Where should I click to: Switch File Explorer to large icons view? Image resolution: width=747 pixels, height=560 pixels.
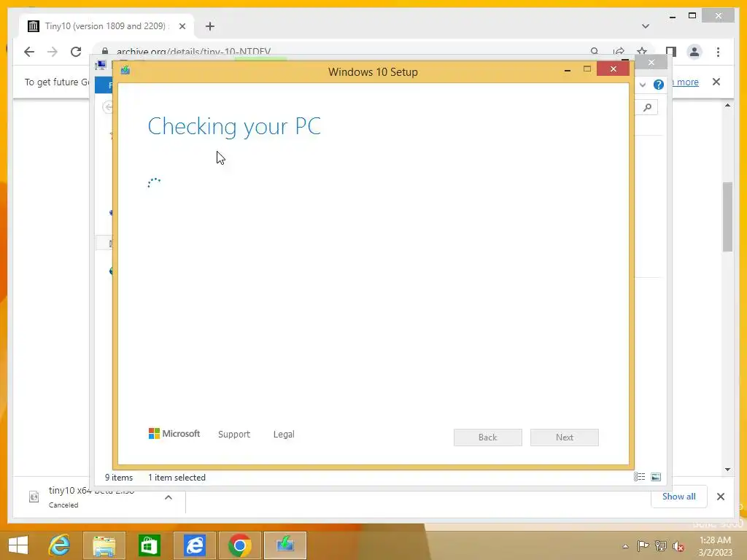point(656,477)
